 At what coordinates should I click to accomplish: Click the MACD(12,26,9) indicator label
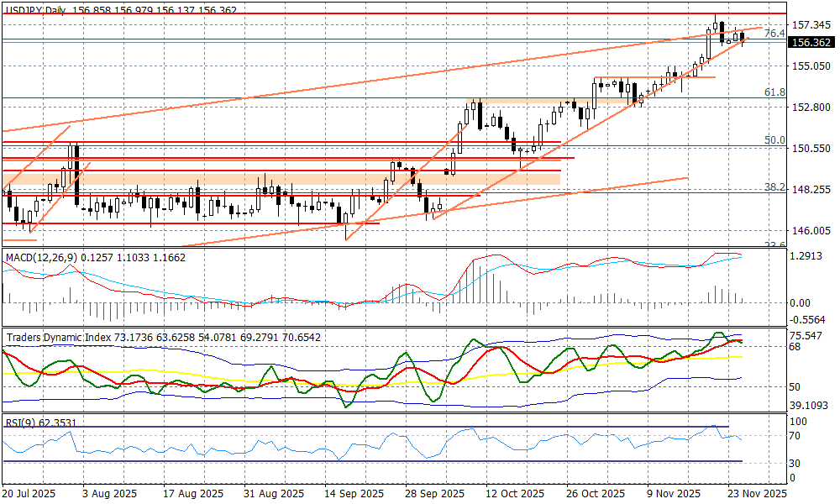pos(46,255)
